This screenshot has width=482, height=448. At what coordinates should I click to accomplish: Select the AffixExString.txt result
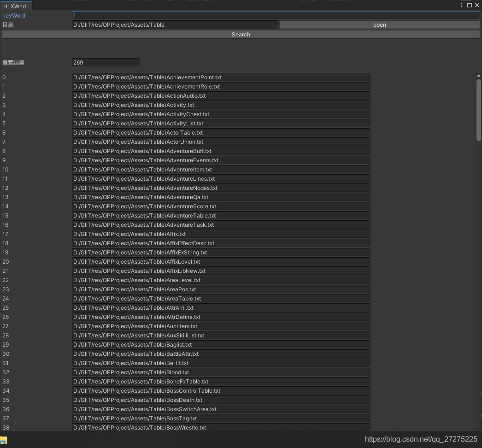(x=221, y=253)
